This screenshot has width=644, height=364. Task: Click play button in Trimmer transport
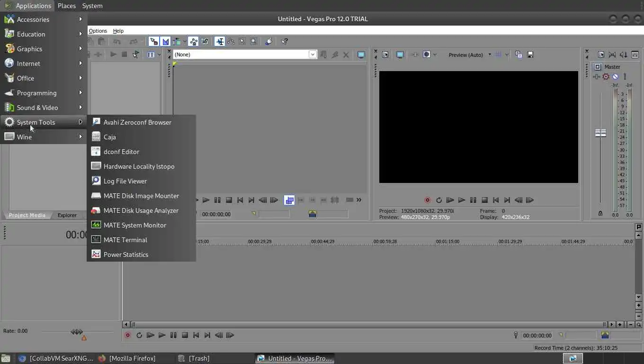coord(206,200)
